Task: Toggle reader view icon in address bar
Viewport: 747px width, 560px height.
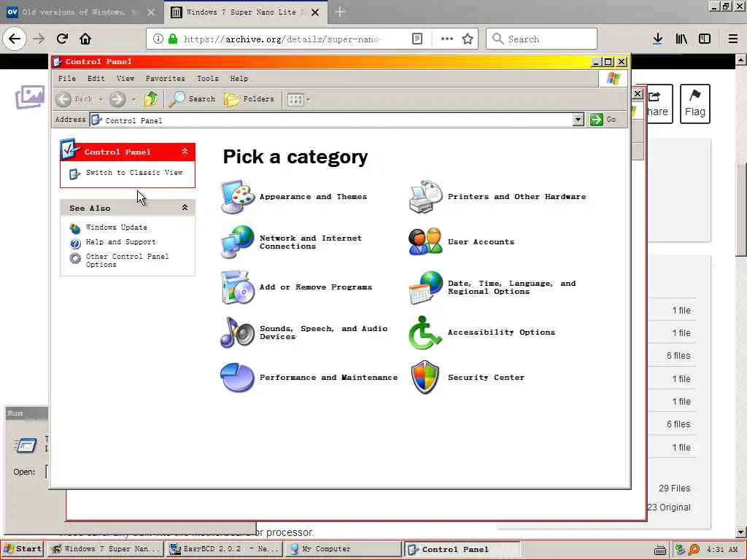Action: (x=417, y=39)
